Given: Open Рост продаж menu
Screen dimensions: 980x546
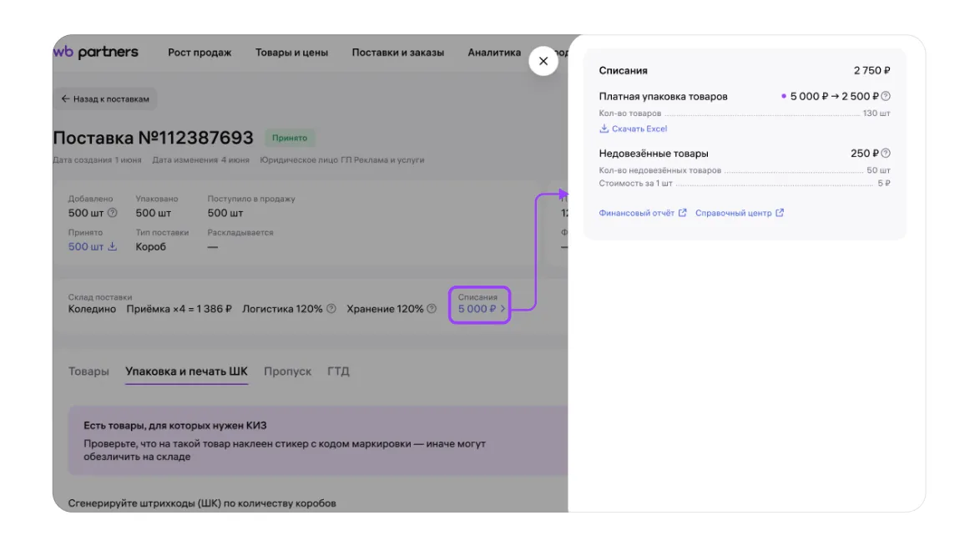Looking at the screenshot, I should pos(200,53).
